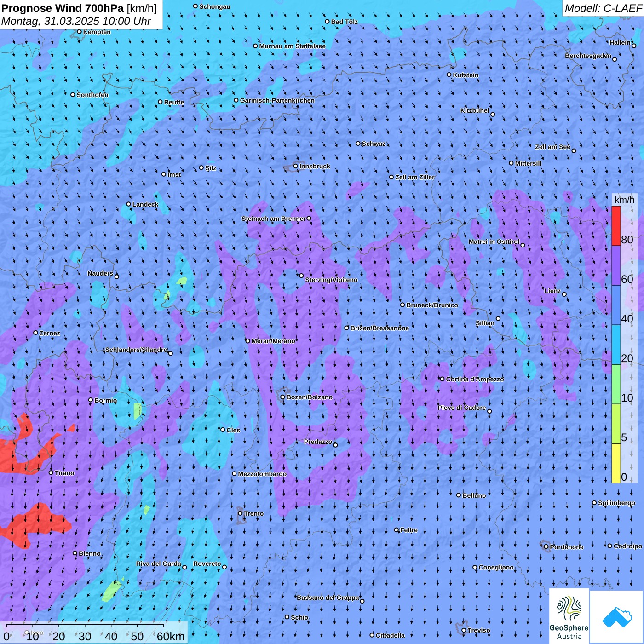Select the Zell am See marker dot
644x644 pixels.
(x=574, y=150)
